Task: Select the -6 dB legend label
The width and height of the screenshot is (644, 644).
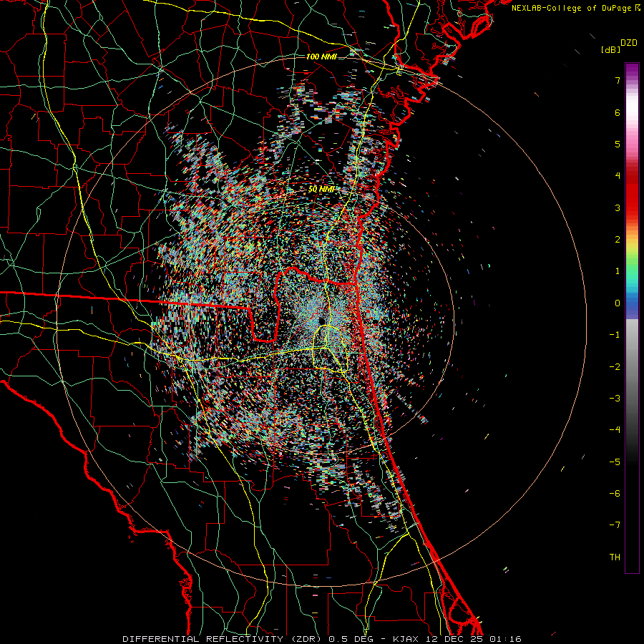Action: 615,494
